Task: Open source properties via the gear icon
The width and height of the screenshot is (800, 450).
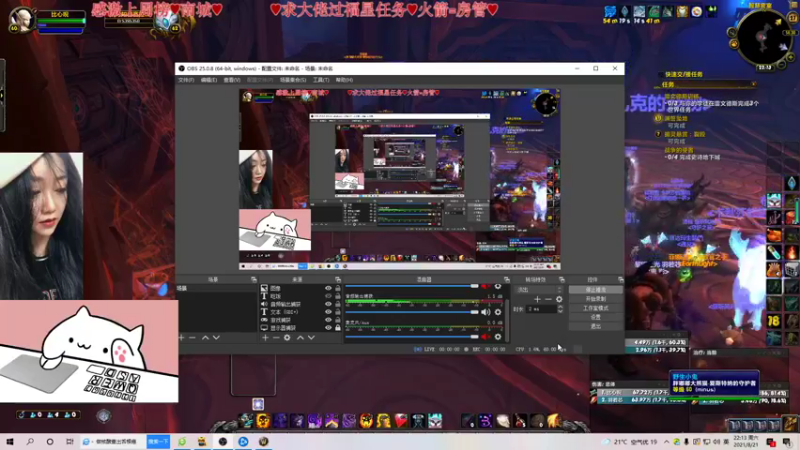Action: [x=287, y=338]
